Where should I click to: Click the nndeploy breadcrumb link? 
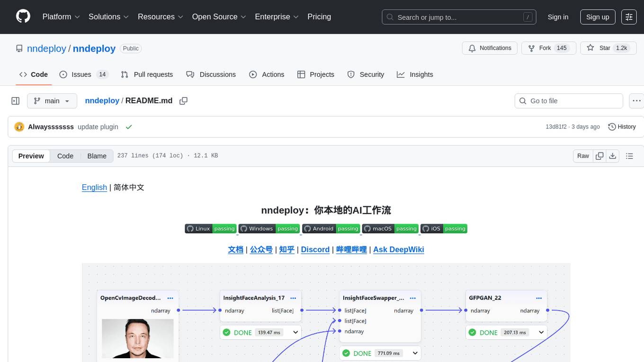click(x=102, y=100)
